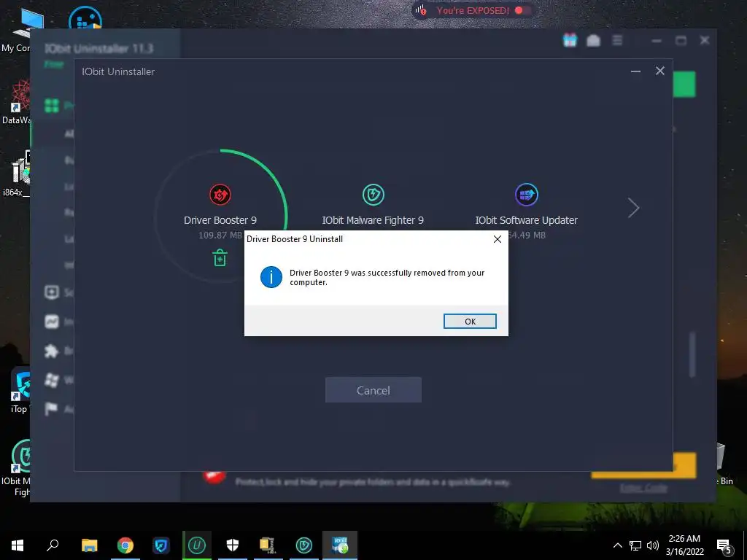The image size is (747, 560).
Task: Open the Install Monitor sidebar icon
Action: pyautogui.click(x=52, y=322)
